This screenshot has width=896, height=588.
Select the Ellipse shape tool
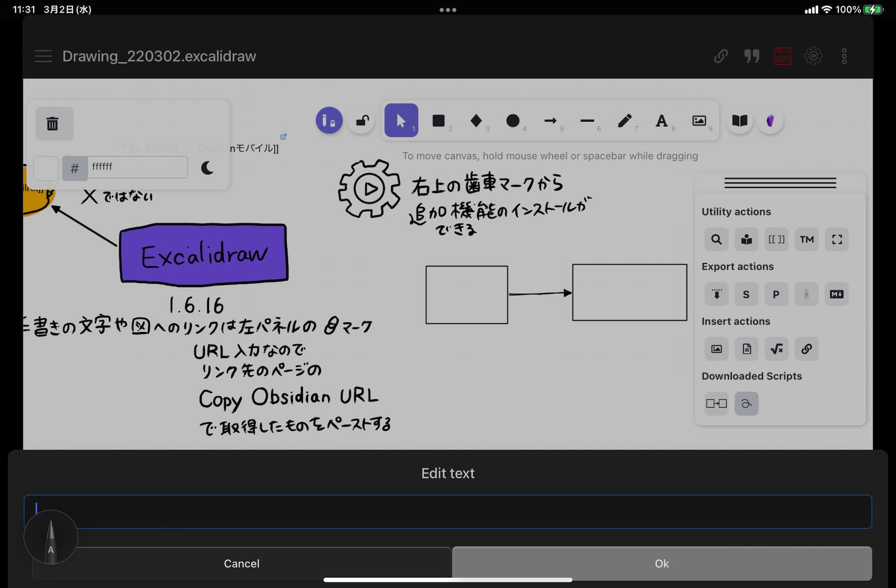[x=512, y=121]
